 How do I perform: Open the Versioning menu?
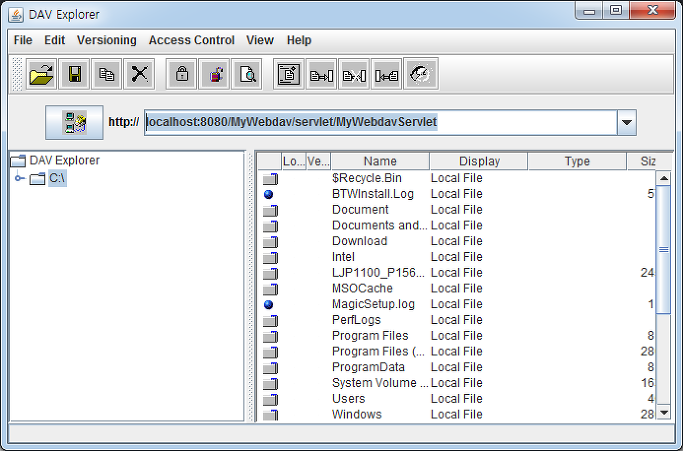pos(107,40)
